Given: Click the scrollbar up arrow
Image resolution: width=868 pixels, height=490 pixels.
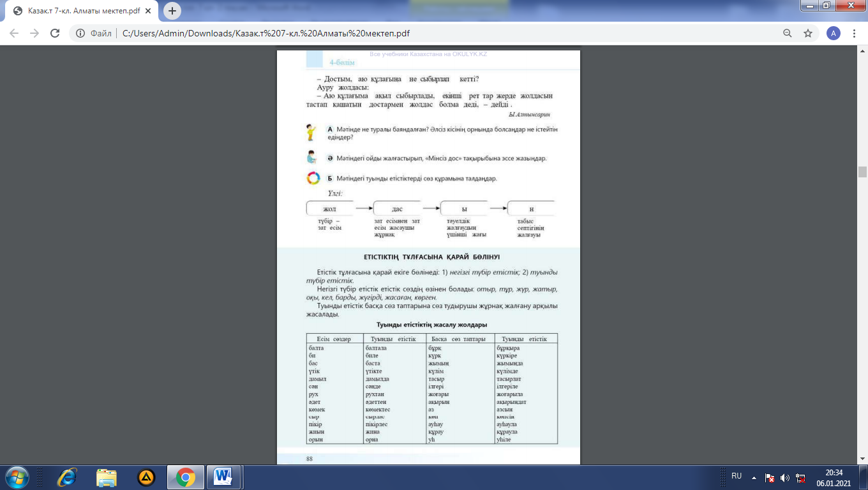Looking at the screenshot, I should coord(862,52).
